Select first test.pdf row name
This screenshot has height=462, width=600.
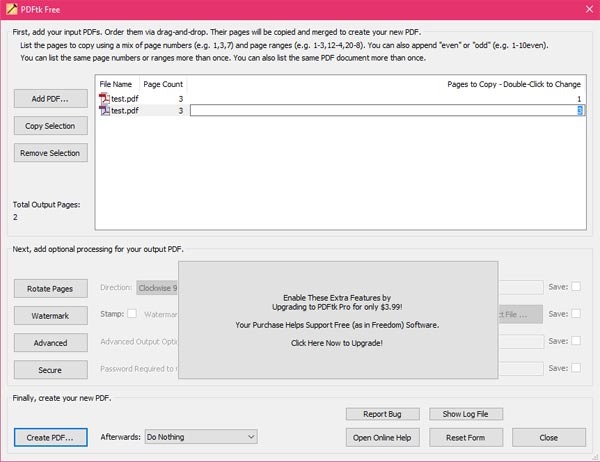click(x=125, y=99)
